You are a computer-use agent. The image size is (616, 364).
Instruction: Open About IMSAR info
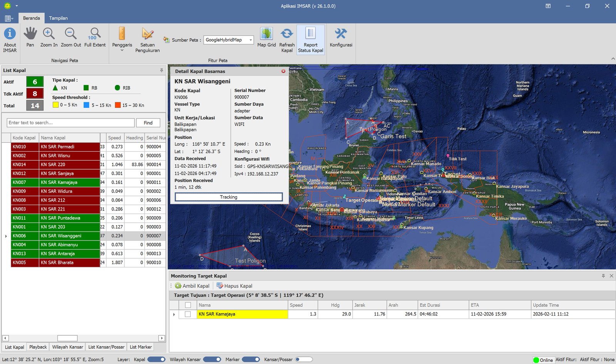(10, 40)
